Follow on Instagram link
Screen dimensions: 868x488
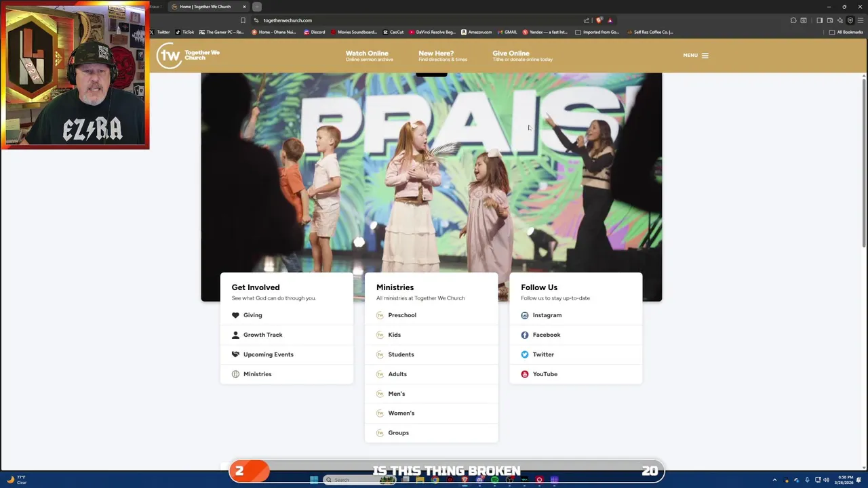pos(576,315)
